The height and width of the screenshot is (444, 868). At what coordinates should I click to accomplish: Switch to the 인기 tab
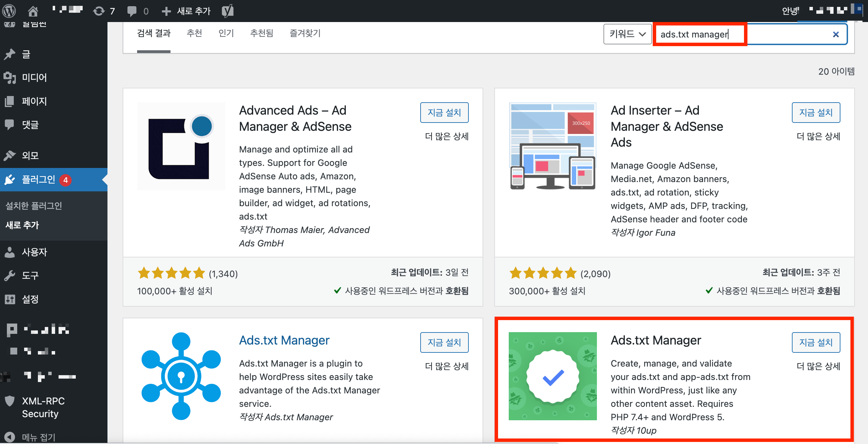[x=226, y=33]
